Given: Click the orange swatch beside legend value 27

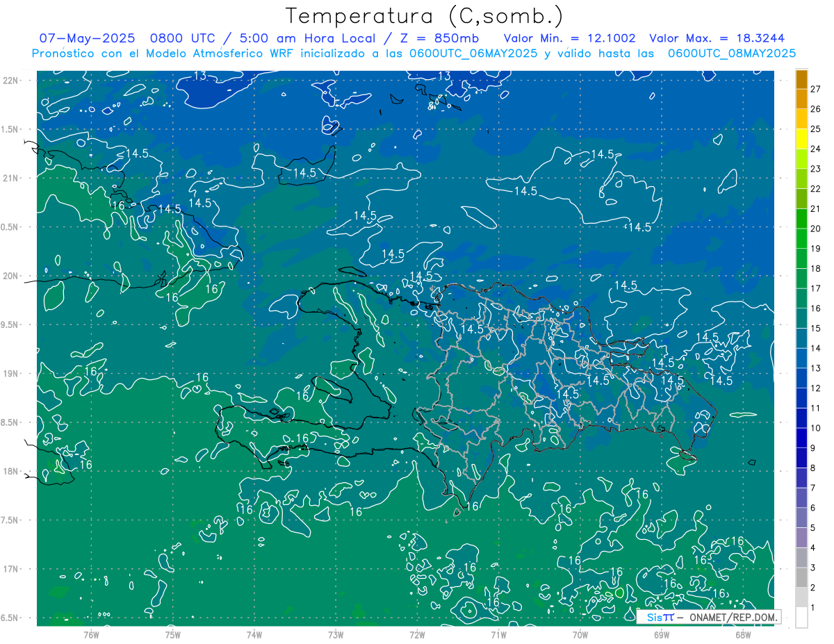Looking at the screenshot, I should coord(801,79).
